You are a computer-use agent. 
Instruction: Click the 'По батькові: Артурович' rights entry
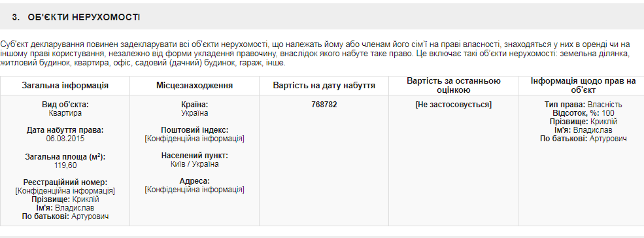coord(583,139)
